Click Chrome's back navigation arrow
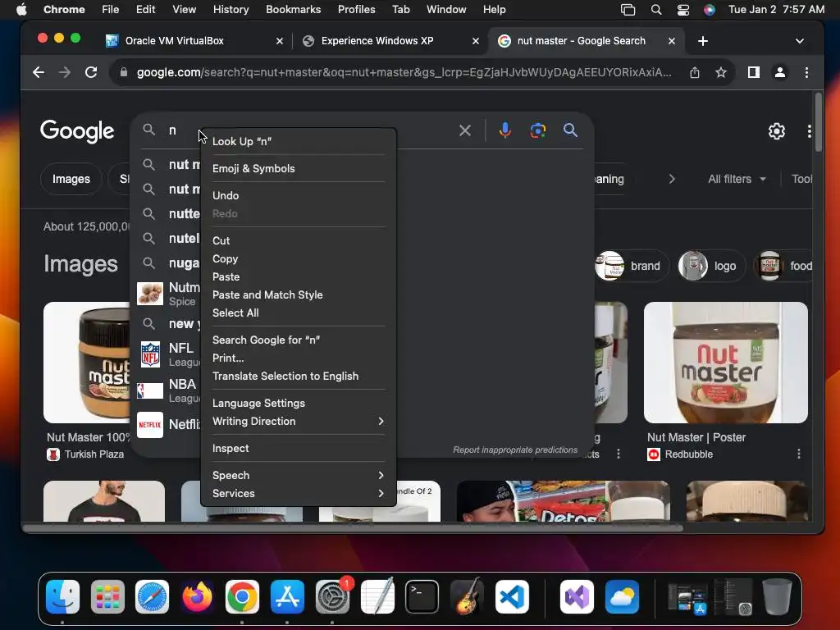The image size is (840, 630). [39, 72]
